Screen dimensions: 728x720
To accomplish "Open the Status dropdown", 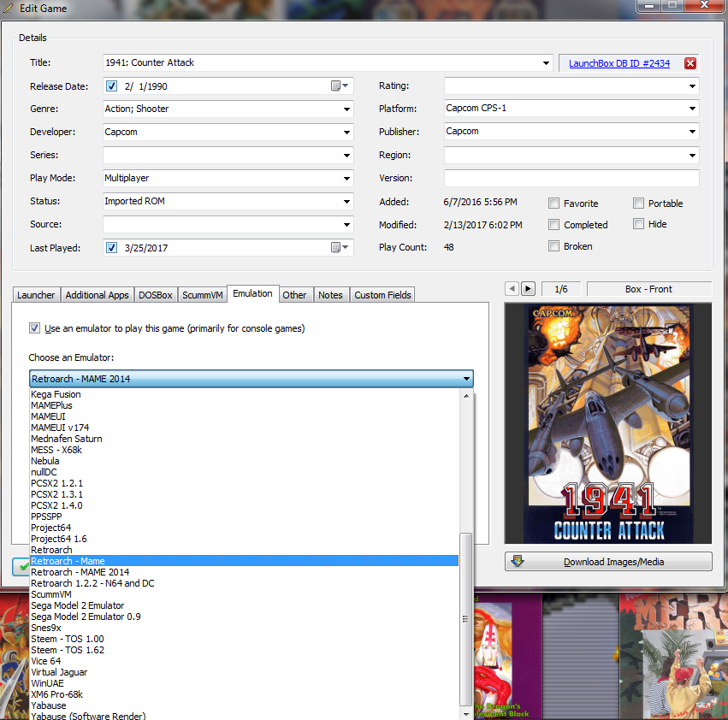I will point(346,202).
